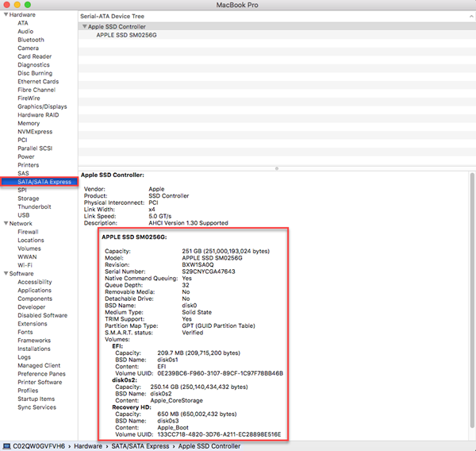476x451 pixels.
Task: Click the pane splitter handle dot
Action: (277, 168)
